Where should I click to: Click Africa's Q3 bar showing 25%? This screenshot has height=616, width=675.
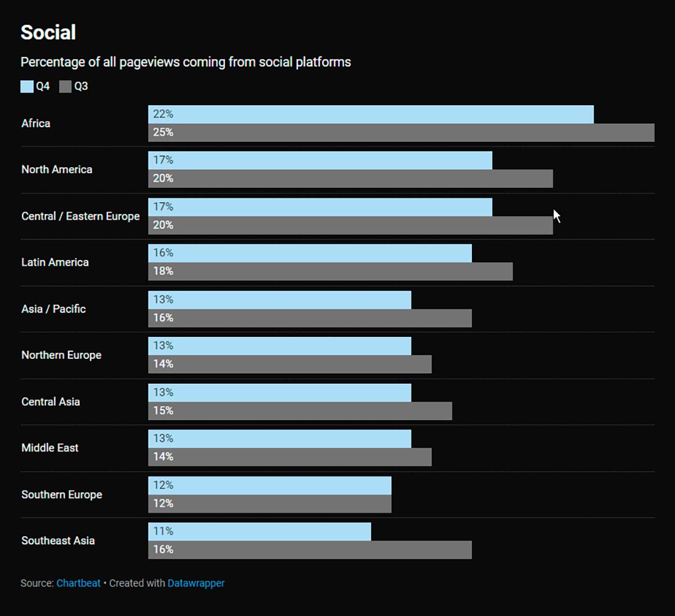401,133
